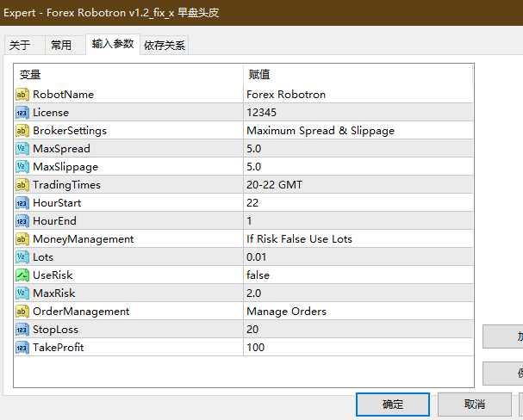Open the 依存关系 tab
Image resolution: width=523 pixels, height=420 pixels.
165,45
